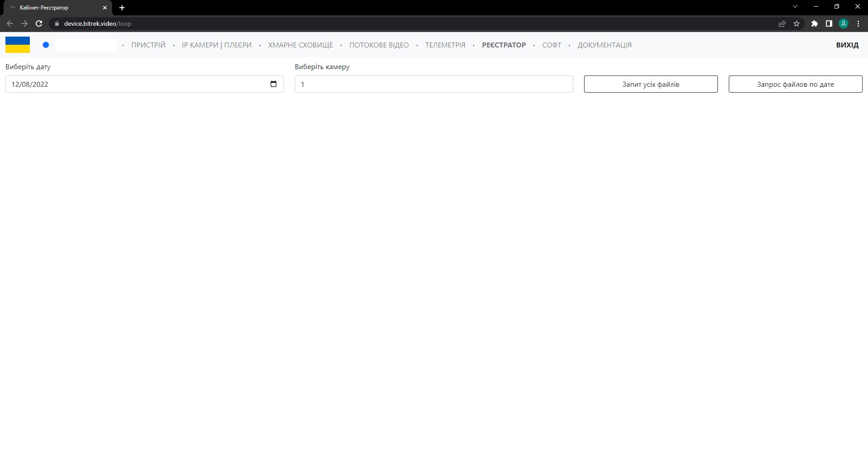Open the Chrome profile avatar

click(843, 23)
